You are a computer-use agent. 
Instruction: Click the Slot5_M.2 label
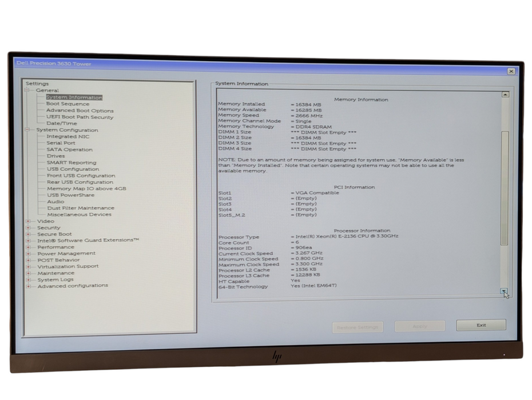232,215
